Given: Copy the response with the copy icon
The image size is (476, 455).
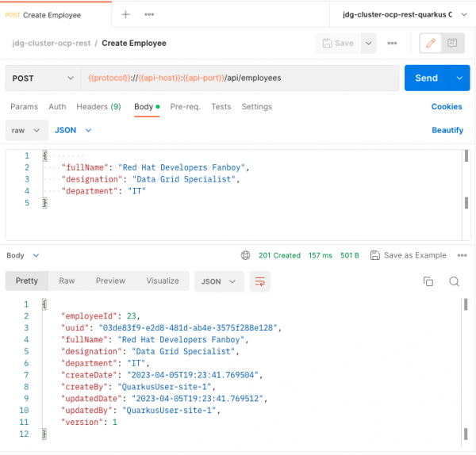Looking at the screenshot, I should coord(428,281).
